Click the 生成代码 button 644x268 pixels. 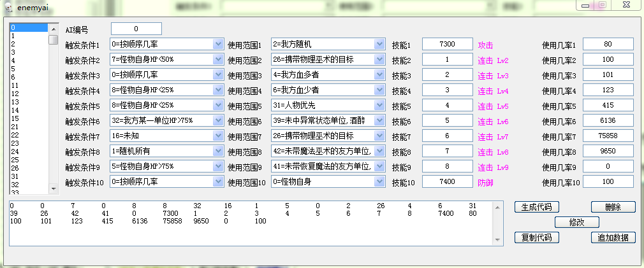tap(537, 206)
